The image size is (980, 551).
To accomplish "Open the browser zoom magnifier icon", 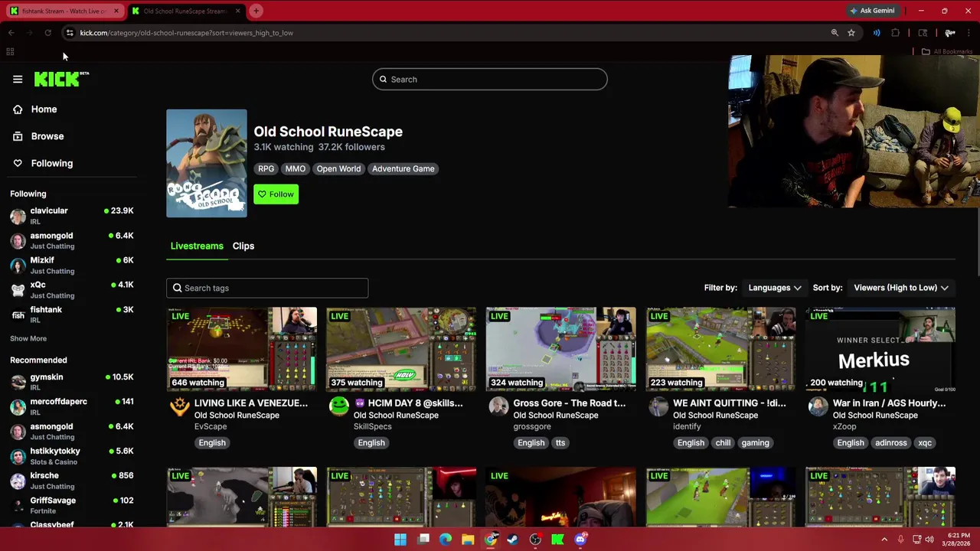I will click(x=835, y=33).
